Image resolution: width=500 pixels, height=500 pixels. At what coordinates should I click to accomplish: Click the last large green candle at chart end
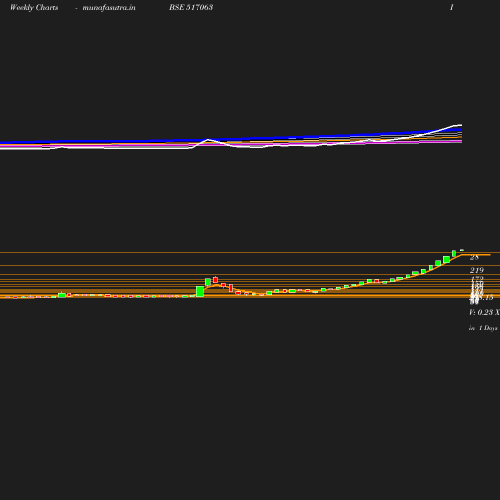[x=446, y=259]
